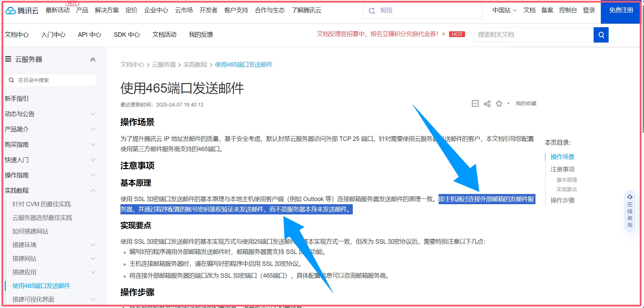
Task: Expand 操作指南 section
Action: (x=93, y=175)
